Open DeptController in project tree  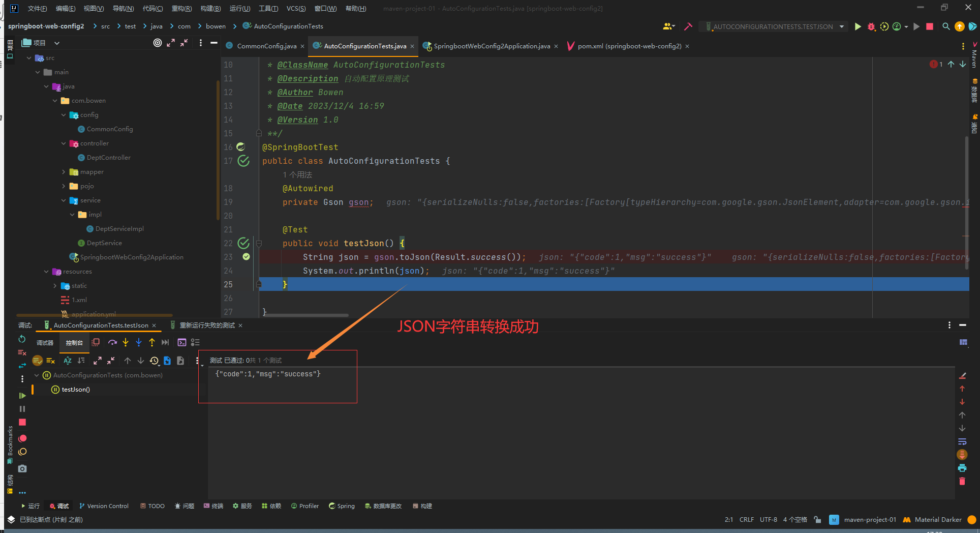108,158
